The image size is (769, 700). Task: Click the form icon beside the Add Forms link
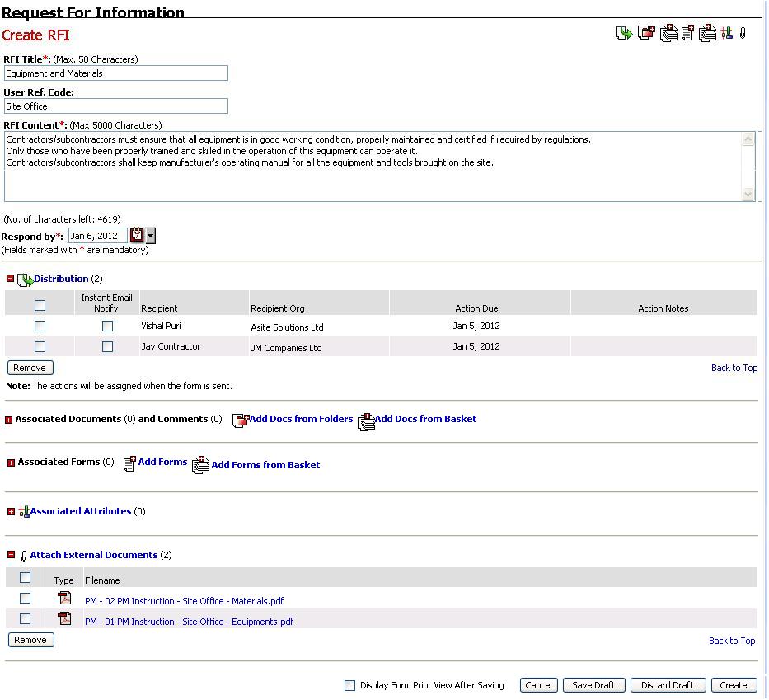click(x=129, y=463)
